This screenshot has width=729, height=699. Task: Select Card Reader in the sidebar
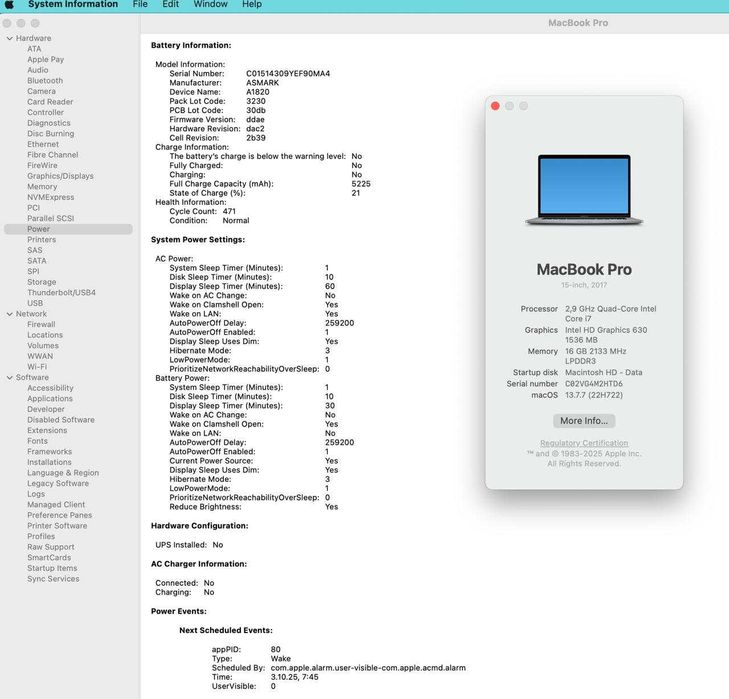point(50,102)
